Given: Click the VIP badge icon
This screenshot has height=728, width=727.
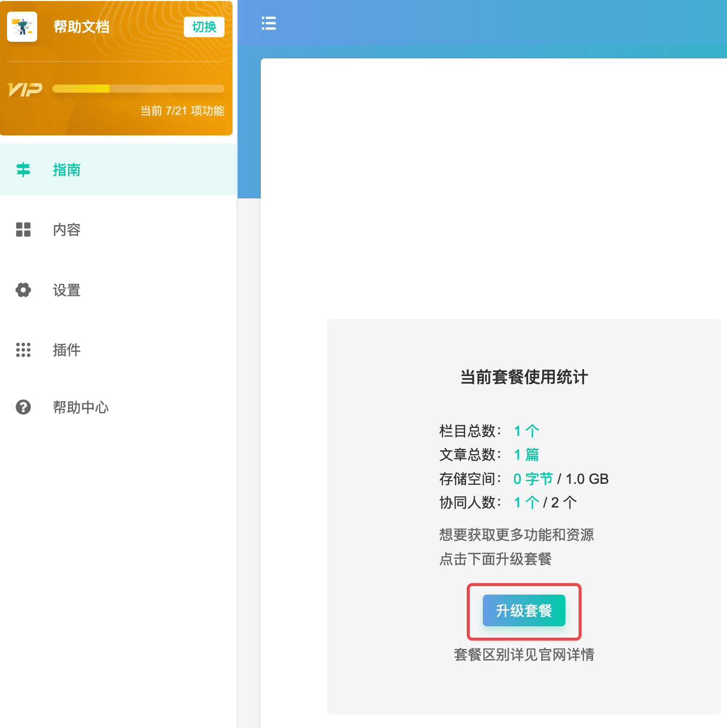Looking at the screenshot, I should tap(25, 90).
